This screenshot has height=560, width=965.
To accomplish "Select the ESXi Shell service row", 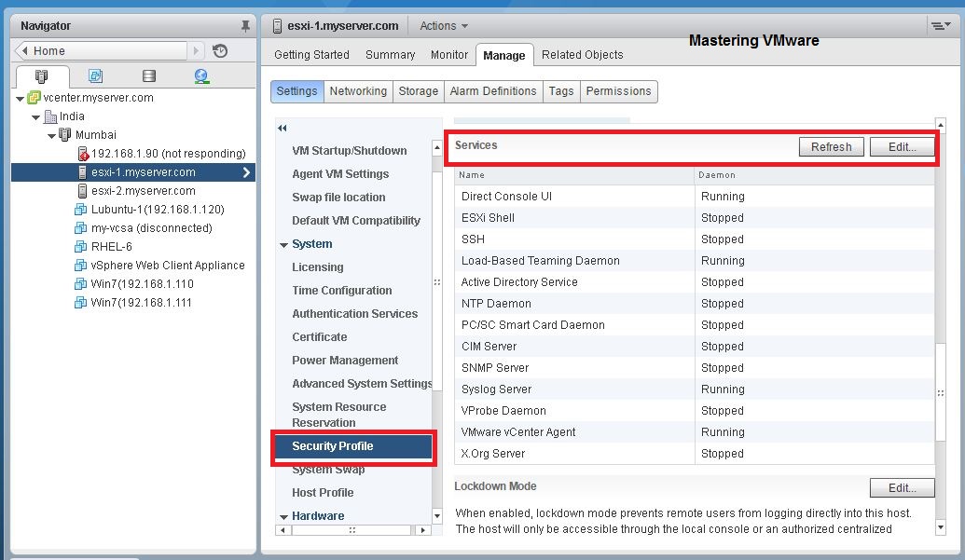I will pos(695,218).
